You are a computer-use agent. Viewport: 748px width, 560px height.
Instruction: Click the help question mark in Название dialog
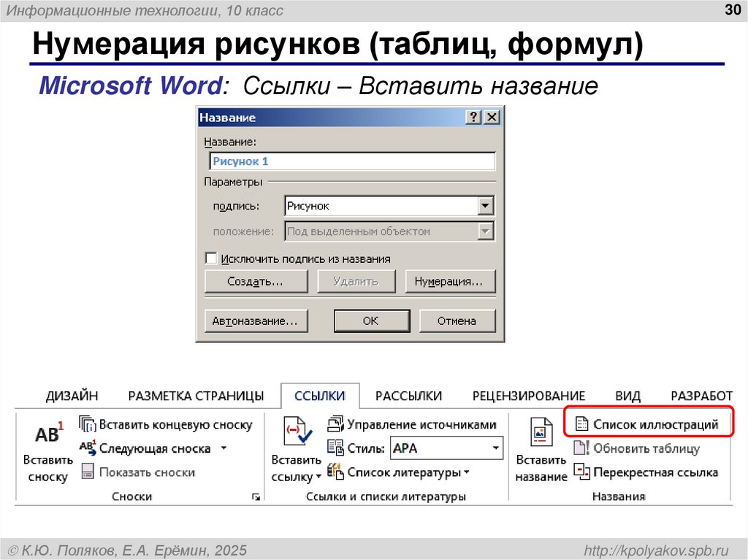coord(473,117)
